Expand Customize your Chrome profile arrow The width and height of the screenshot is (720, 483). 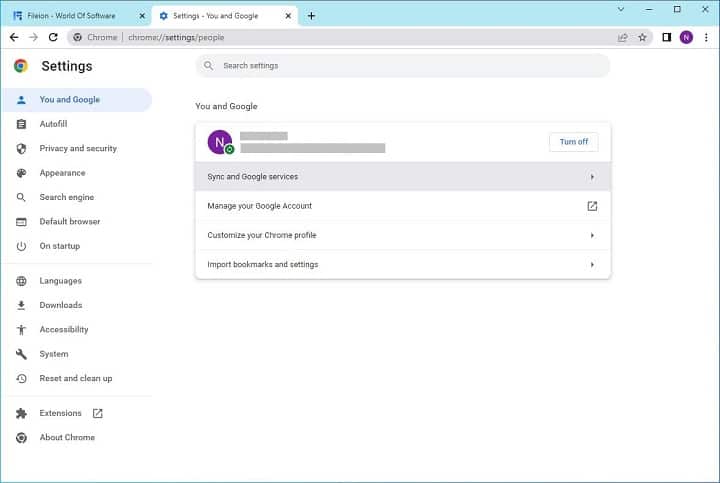click(x=592, y=236)
